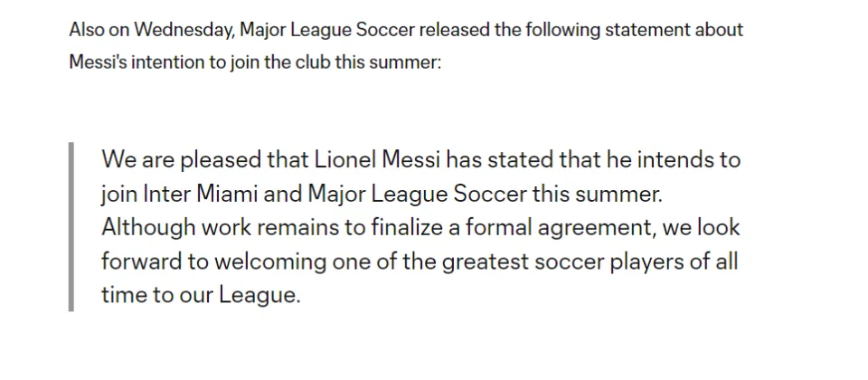
Task: Click the word "forward" starting the fourth quote line
Action: coord(141,261)
